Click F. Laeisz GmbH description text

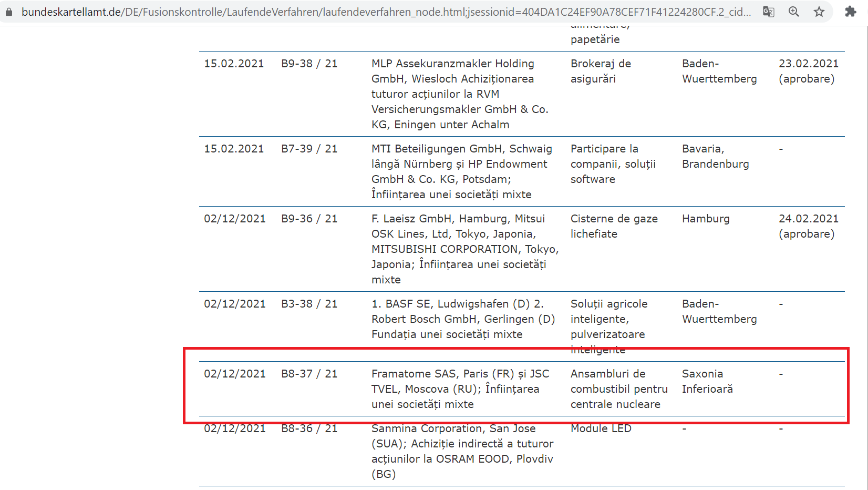(x=465, y=249)
